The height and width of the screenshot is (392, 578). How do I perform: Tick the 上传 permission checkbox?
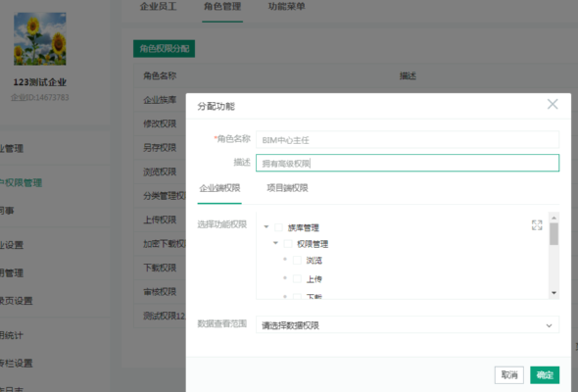click(x=297, y=278)
